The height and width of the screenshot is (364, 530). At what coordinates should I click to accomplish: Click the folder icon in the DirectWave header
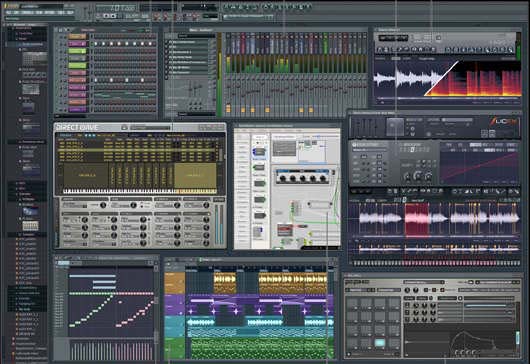(124, 127)
